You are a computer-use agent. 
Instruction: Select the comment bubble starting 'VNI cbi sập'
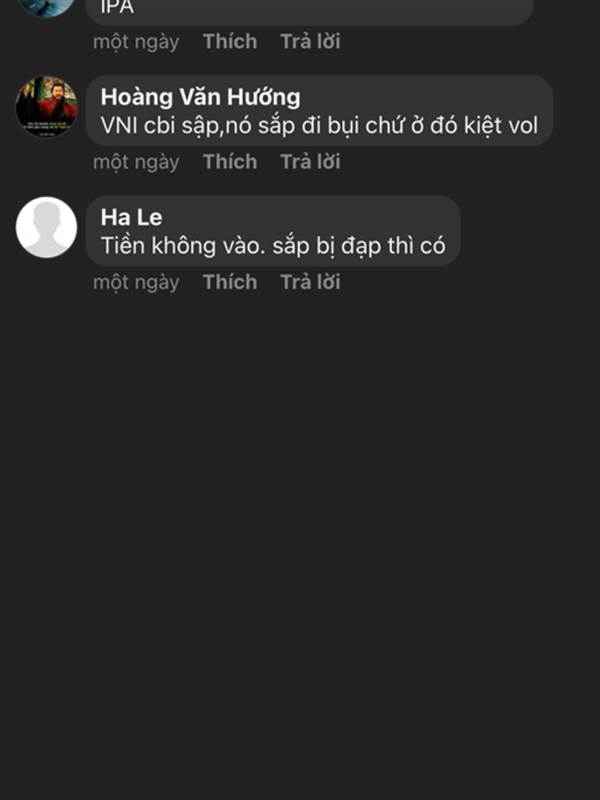click(320, 111)
